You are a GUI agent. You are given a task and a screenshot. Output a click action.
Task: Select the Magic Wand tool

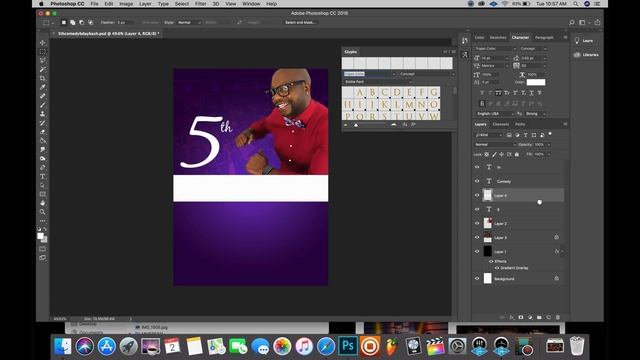[42, 69]
